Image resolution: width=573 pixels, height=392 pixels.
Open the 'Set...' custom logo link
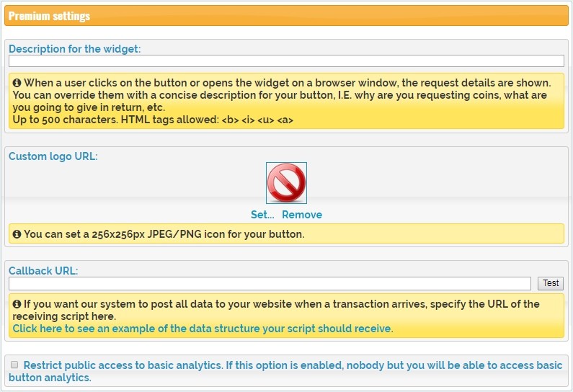(x=262, y=215)
